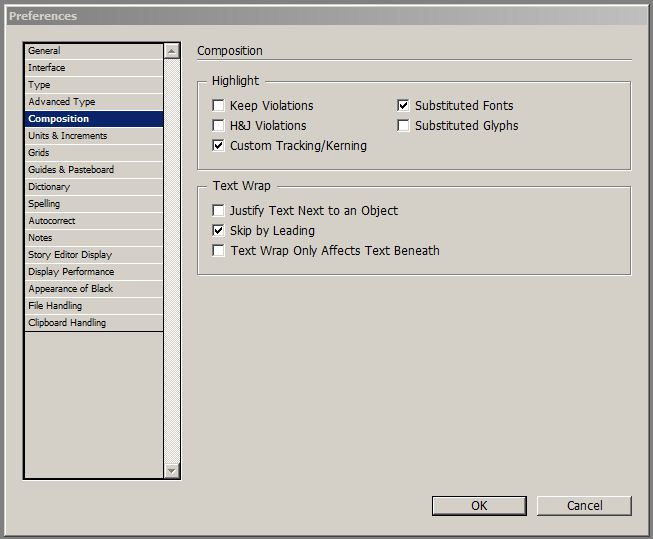
Task: Uncheck Custom Tracking/Kerning highlight
Action: pos(218,145)
